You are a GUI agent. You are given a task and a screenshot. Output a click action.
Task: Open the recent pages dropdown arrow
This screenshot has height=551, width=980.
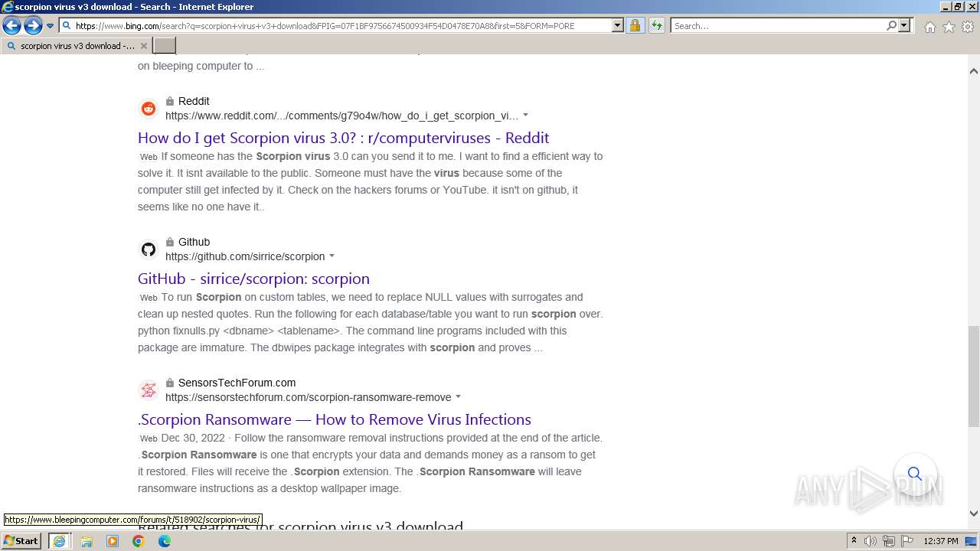[x=50, y=26]
